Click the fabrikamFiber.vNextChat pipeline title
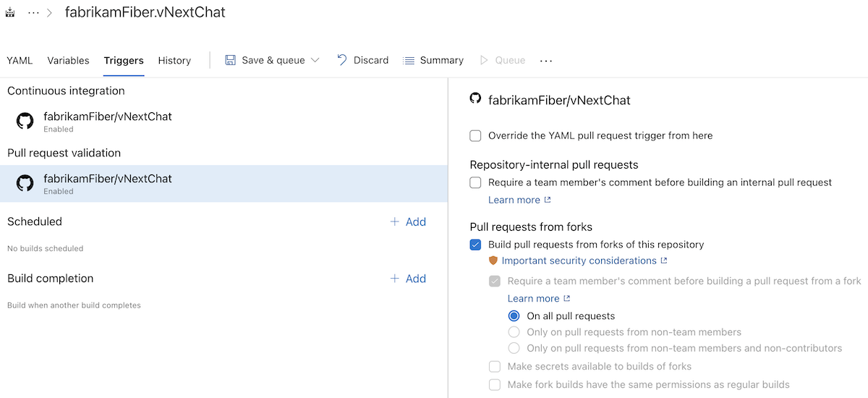The image size is (868, 398). [145, 12]
